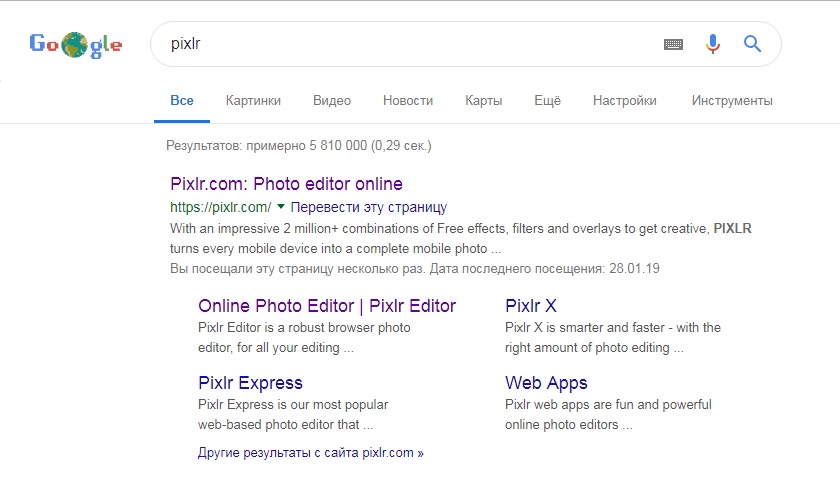Open Инструменты search tools

tap(732, 101)
